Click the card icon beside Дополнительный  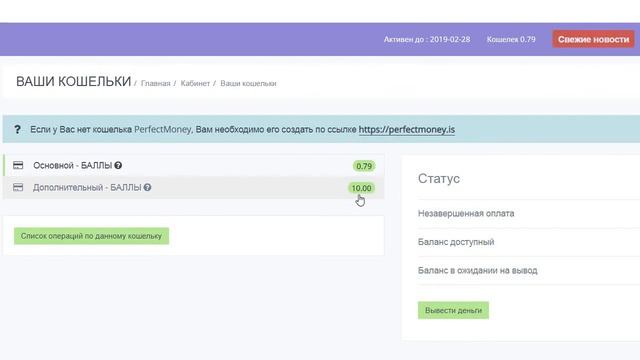click(18, 187)
